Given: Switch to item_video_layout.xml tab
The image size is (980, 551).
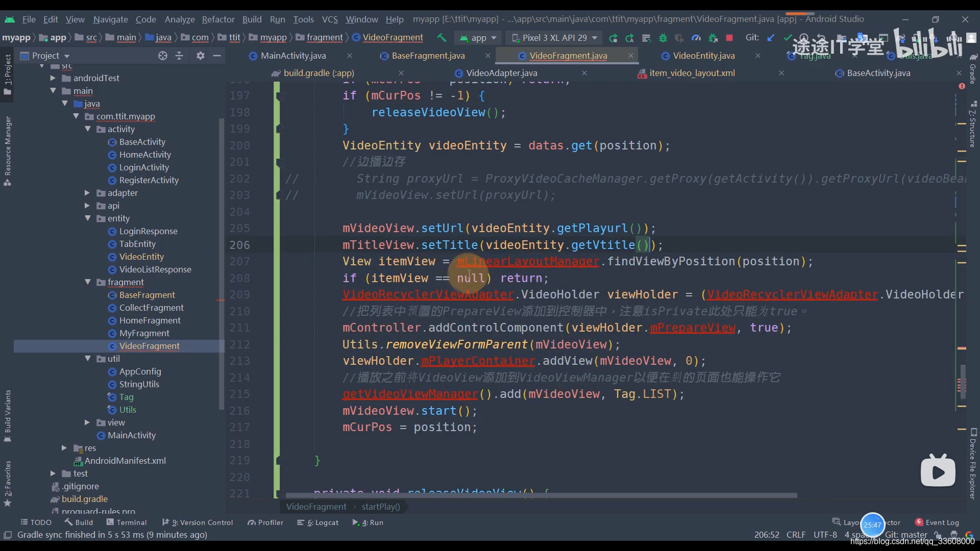Looking at the screenshot, I should click(x=692, y=73).
